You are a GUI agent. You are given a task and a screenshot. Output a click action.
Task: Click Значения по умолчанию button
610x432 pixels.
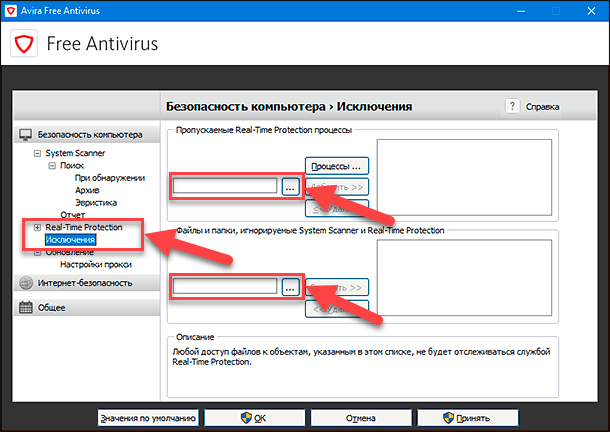tap(148, 418)
